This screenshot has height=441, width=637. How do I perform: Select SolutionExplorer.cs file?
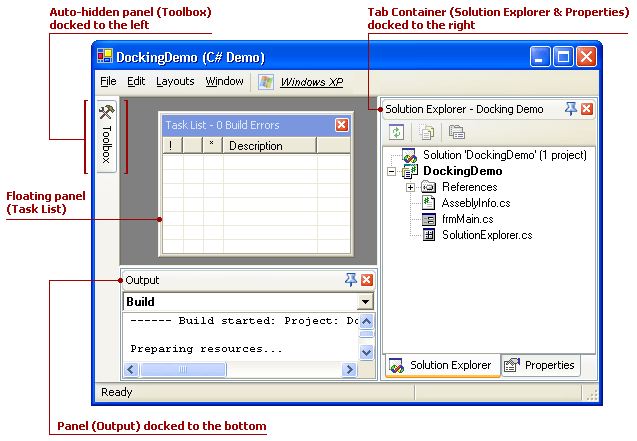487,235
